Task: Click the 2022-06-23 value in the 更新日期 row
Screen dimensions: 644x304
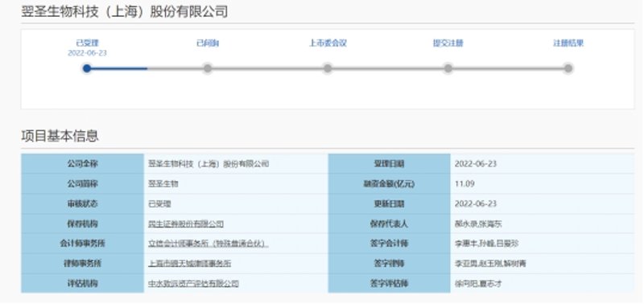Action: [x=476, y=204]
